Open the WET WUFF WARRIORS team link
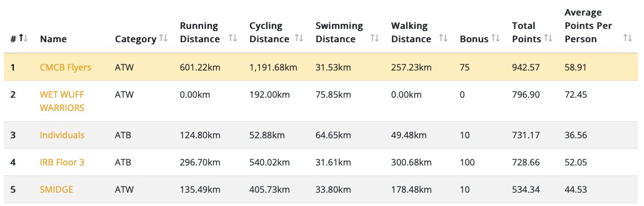The image size is (644, 206). (x=62, y=102)
